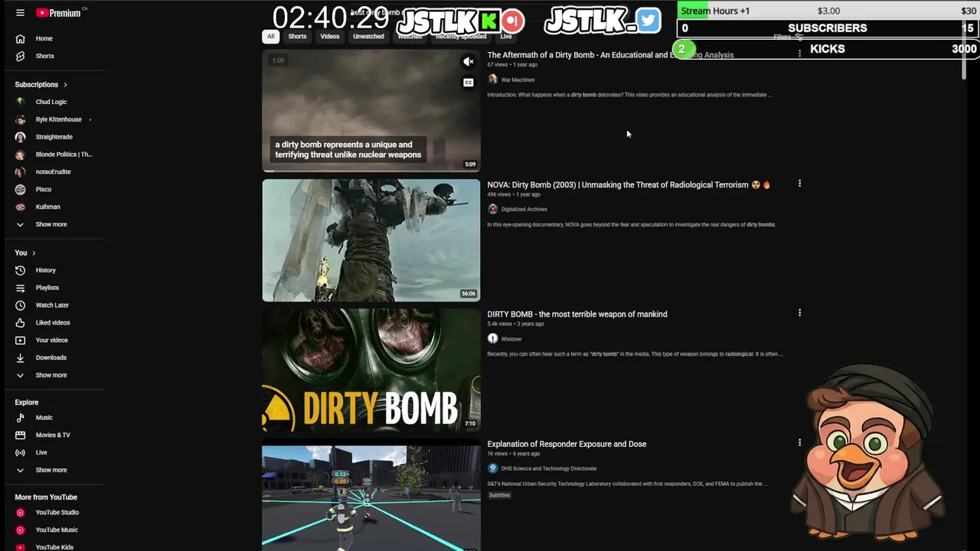
Task: Open DIRTY BOMB most terrible weapon title
Action: coord(577,314)
